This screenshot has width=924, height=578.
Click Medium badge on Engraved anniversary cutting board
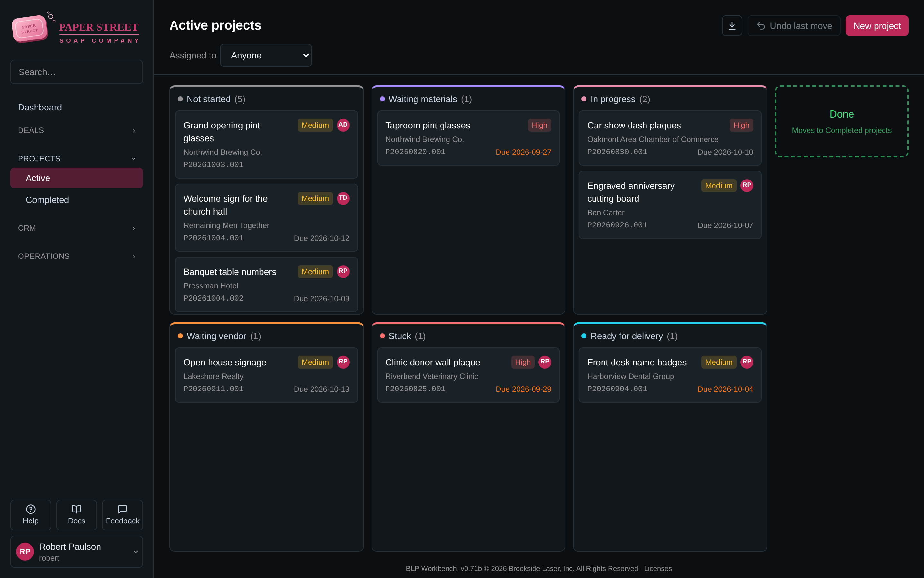719,185
